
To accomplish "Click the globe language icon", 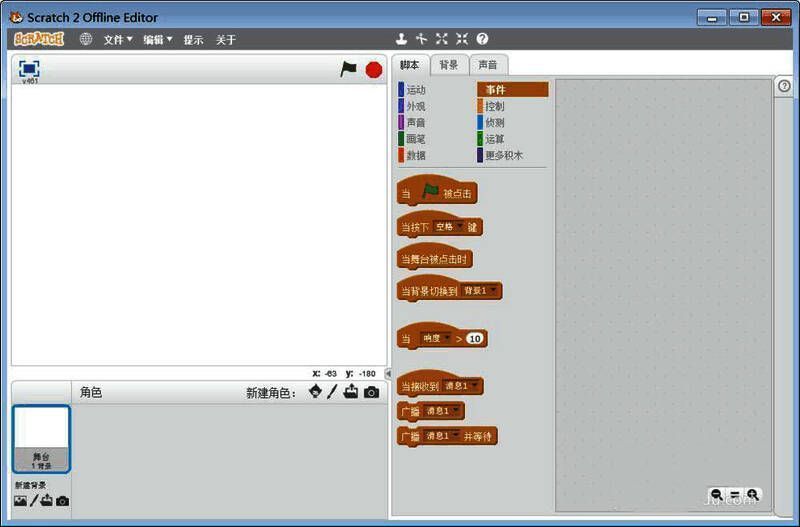I will click(x=86, y=39).
